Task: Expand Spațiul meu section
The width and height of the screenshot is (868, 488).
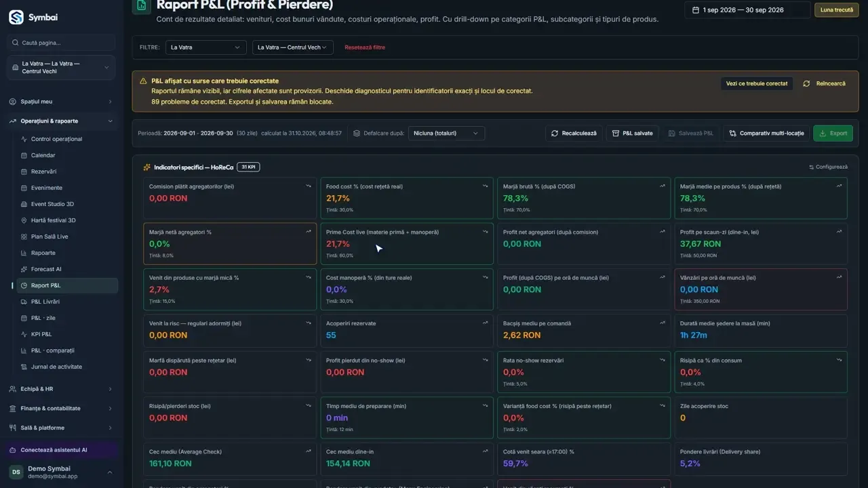Action: click(x=61, y=102)
